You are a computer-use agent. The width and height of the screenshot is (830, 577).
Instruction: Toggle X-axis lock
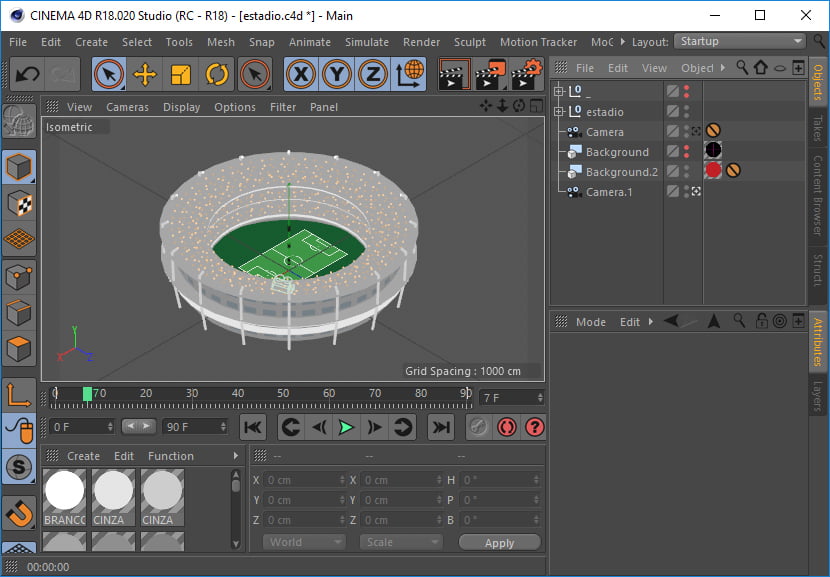tap(302, 74)
